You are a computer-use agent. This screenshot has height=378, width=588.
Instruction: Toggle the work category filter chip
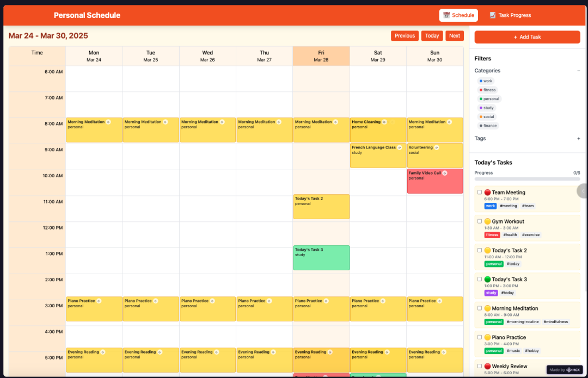click(x=486, y=81)
